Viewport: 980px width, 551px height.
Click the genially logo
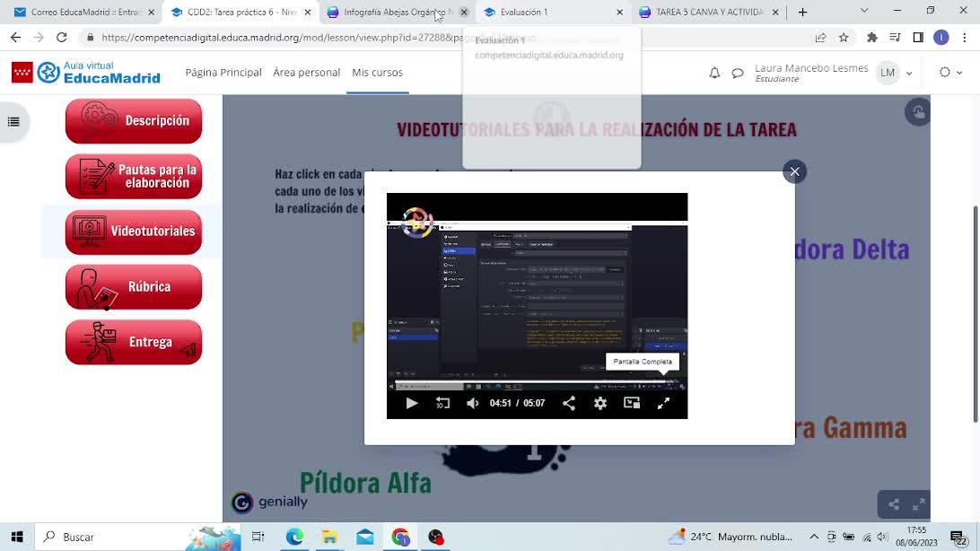(x=269, y=502)
